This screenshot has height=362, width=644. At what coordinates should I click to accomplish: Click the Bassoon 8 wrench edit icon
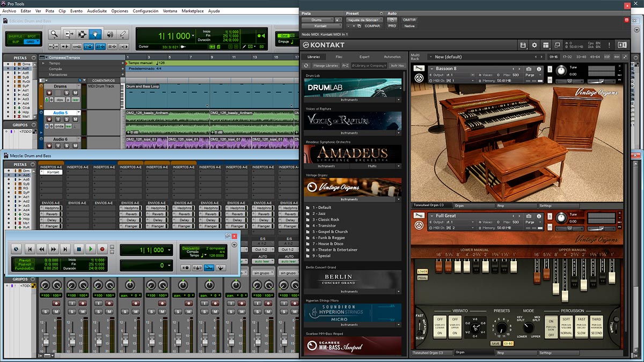click(x=419, y=68)
